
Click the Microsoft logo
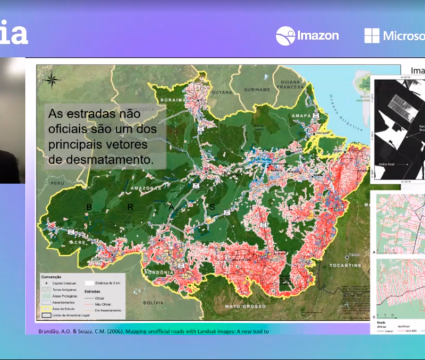[395, 36]
